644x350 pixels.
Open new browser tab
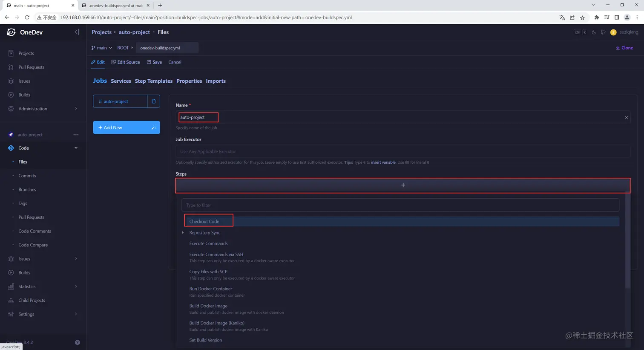(160, 6)
